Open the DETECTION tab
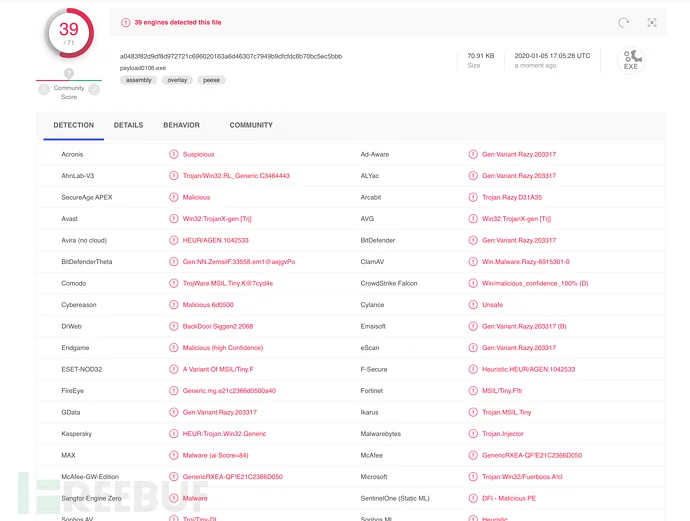The height and width of the screenshot is (521, 690). click(x=73, y=125)
